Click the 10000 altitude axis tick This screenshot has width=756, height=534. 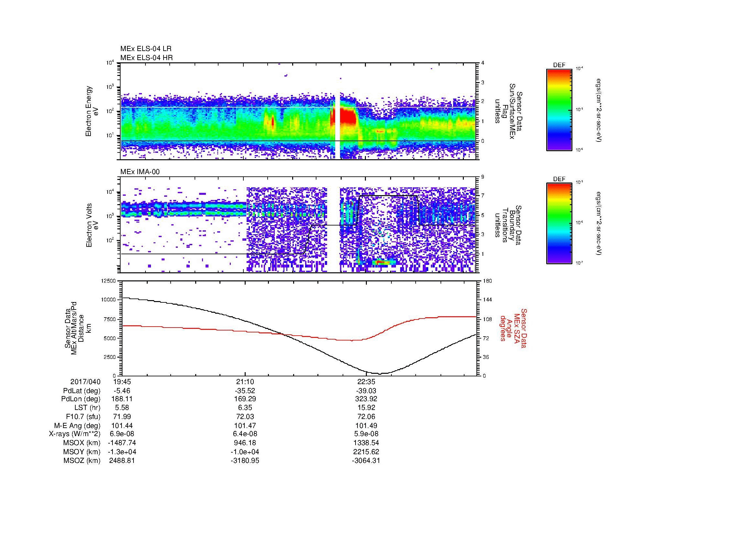(109, 300)
